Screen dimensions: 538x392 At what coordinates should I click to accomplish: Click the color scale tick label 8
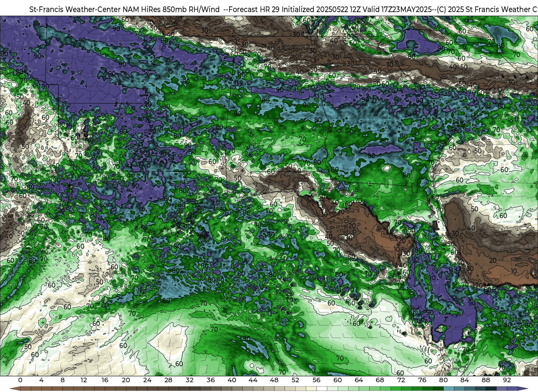(62, 380)
